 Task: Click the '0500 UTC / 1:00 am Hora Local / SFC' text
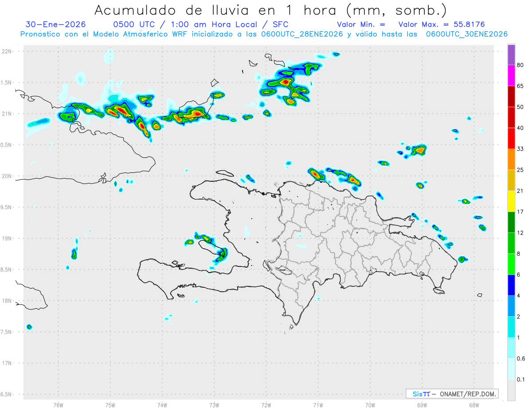click(x=201, y=24)
